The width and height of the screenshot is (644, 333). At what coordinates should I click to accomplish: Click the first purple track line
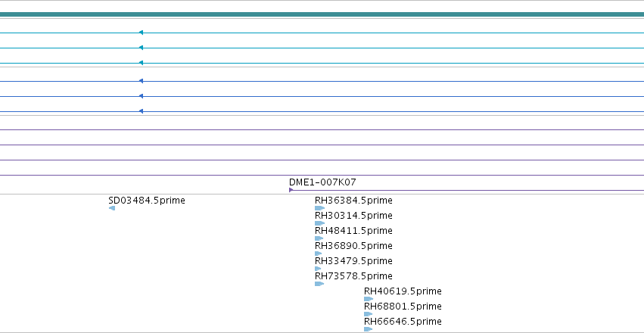click(x=322, y=129)
